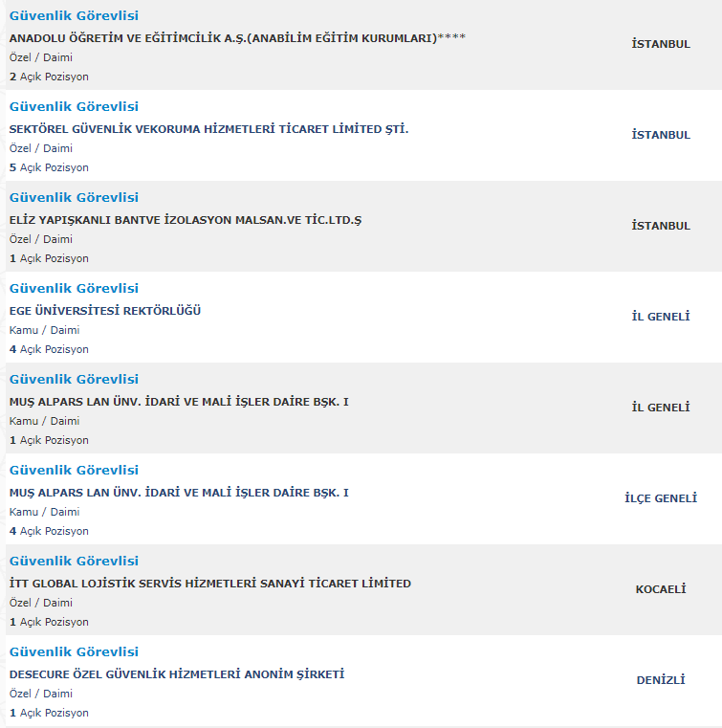
Task: Click İSTANBUL label on Eliz Yapışkanlı row
Action: click(661, 226)
